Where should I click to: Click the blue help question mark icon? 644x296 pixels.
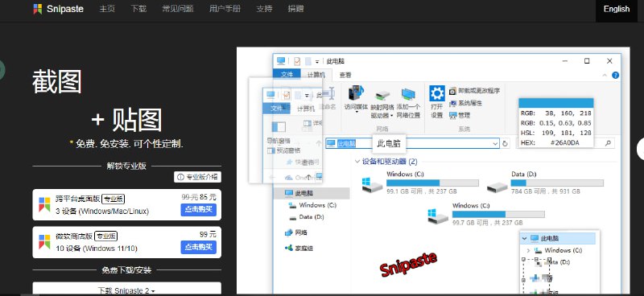(615, 76)
